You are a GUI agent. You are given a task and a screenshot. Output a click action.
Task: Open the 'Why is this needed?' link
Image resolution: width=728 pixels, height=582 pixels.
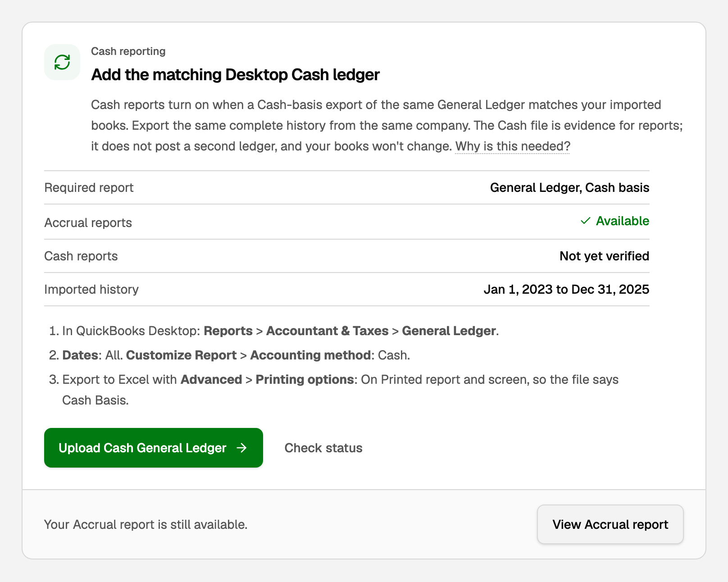click(513, 146)
